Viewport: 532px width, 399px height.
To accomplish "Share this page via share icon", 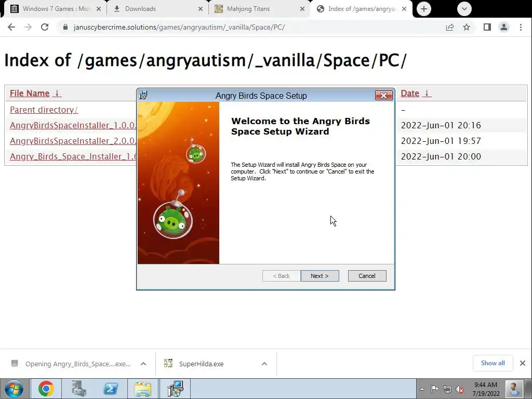I will coord(450,27).
